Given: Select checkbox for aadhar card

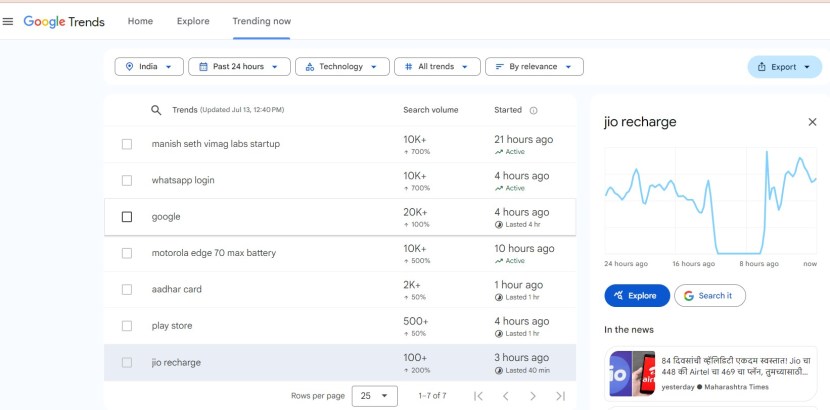Looking at the screenshot, I should tap(127, 289).
